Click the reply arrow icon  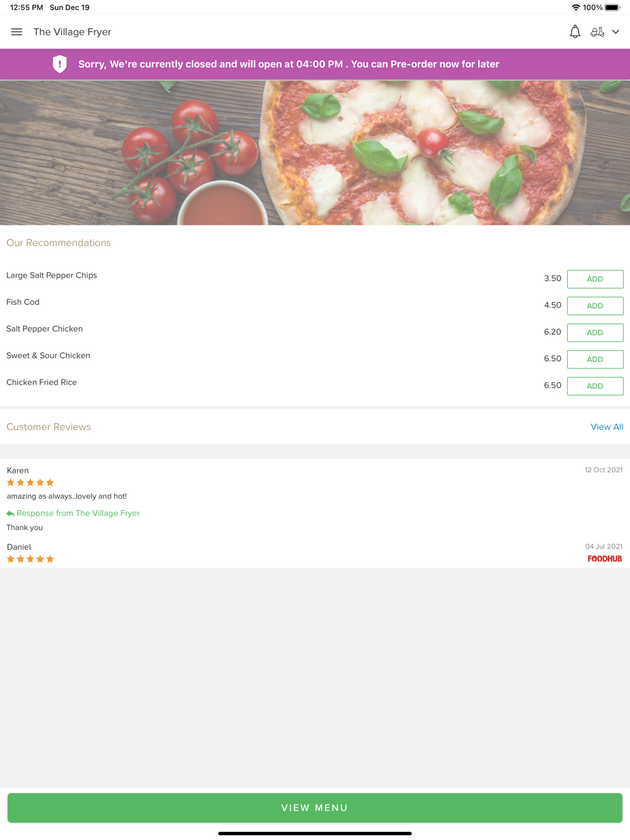click(x=10, y=513)
